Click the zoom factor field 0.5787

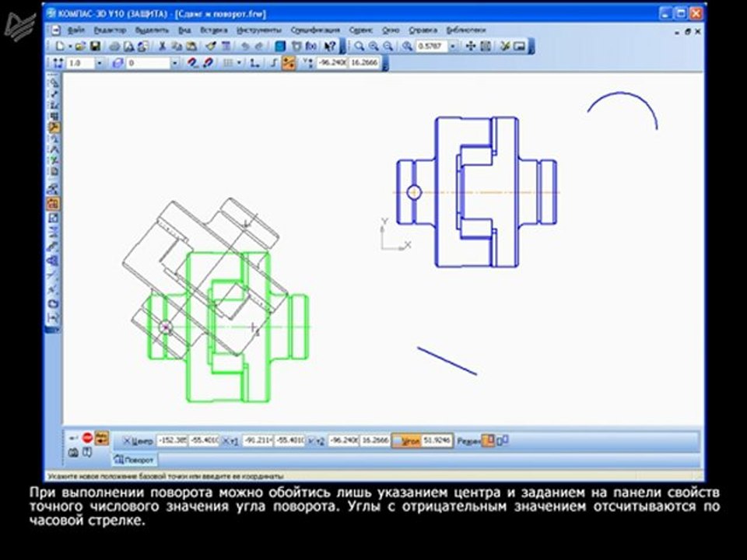tap(432, 46)
